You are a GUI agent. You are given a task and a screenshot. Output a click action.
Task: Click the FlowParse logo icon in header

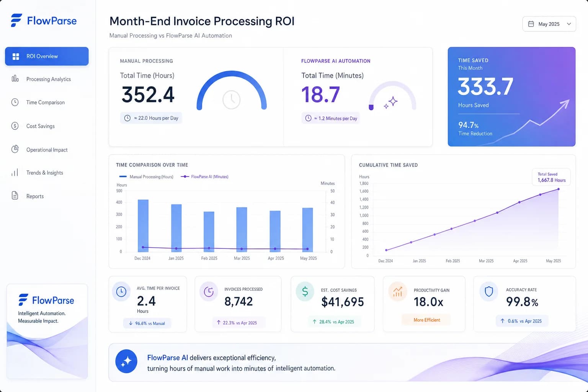(x=16, y=20)
